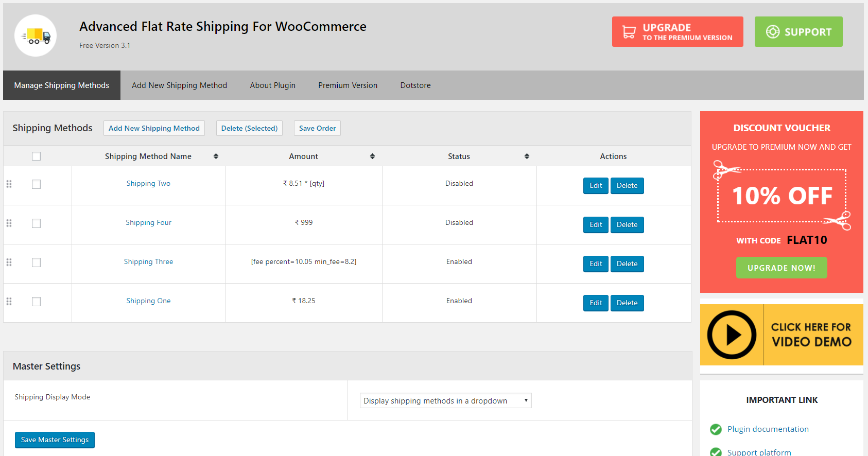The width and height of the screenshot is (868, 456).
Task: Click the Status column header
Action: tap(459, 156)
